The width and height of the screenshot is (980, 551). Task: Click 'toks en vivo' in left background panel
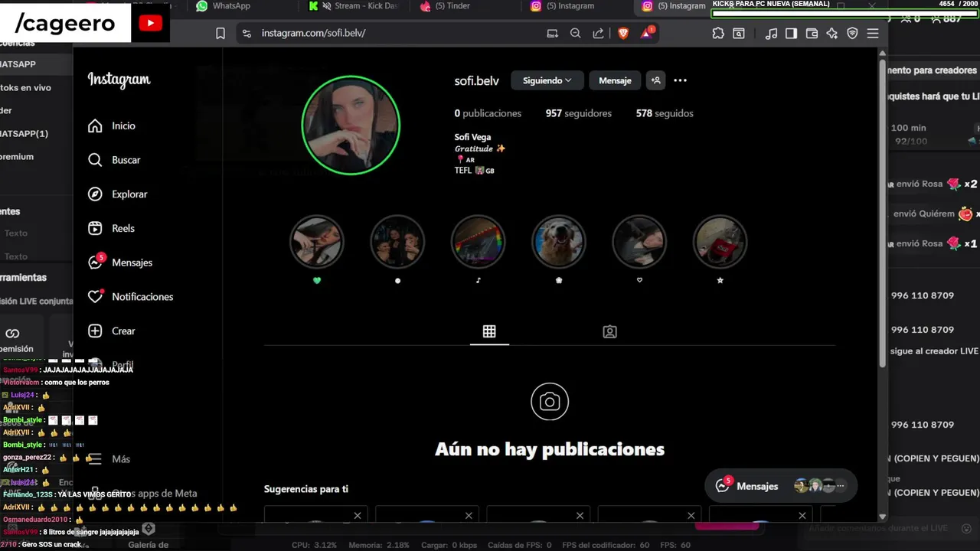tap(25, 87)
